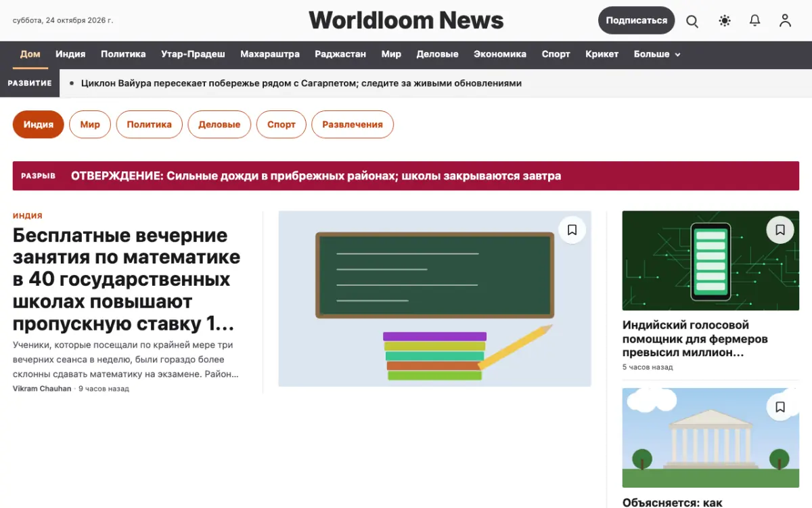The image size is (812, 508).
Task: Bookmark the evening math classes story
Action: [x=572, y=230]
